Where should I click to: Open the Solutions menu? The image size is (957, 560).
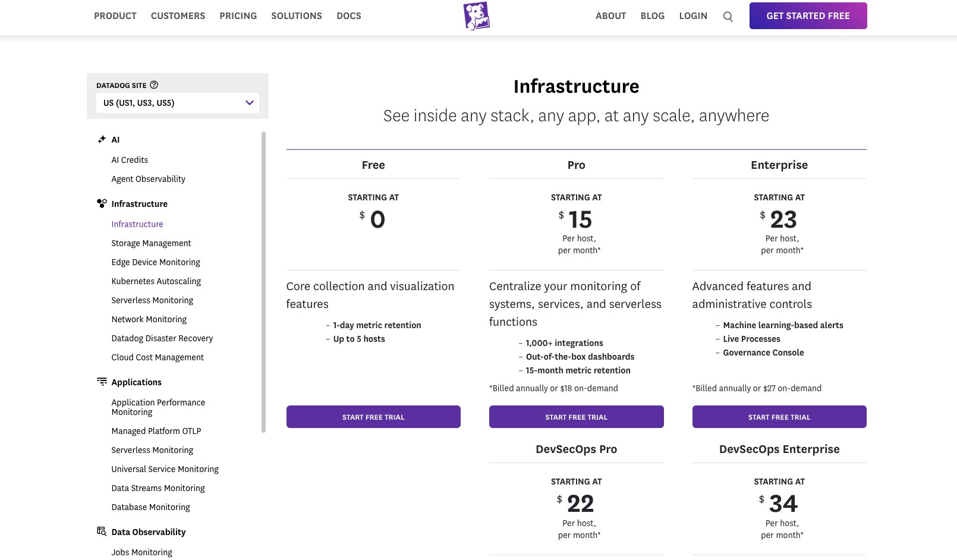click(x=297, y=16)
